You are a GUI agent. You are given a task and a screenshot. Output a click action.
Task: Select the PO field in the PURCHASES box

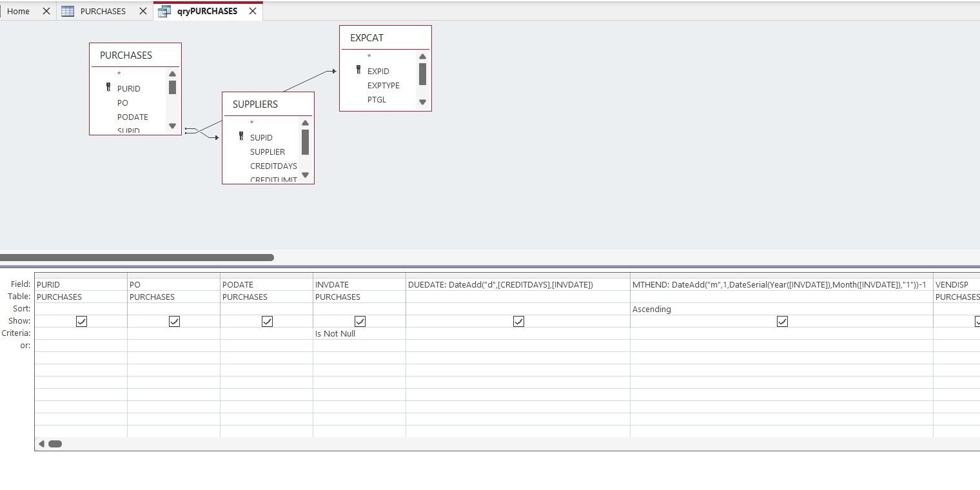pos(122,103)
